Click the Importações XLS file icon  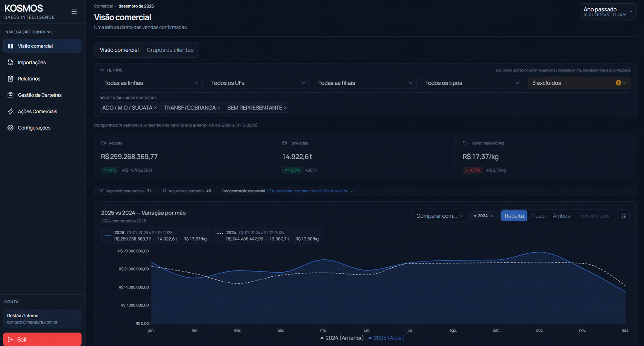[11, 62]
